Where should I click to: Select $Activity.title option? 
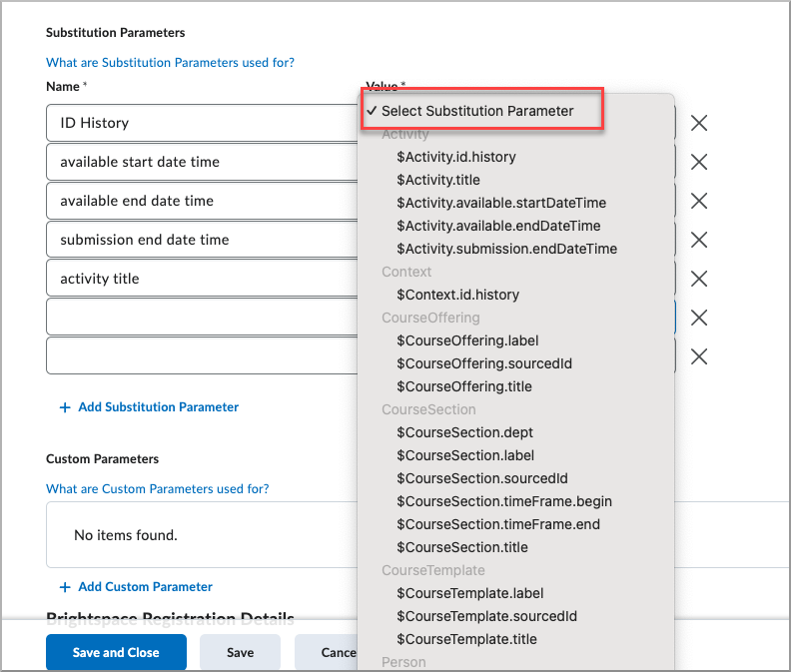(438, 180)
